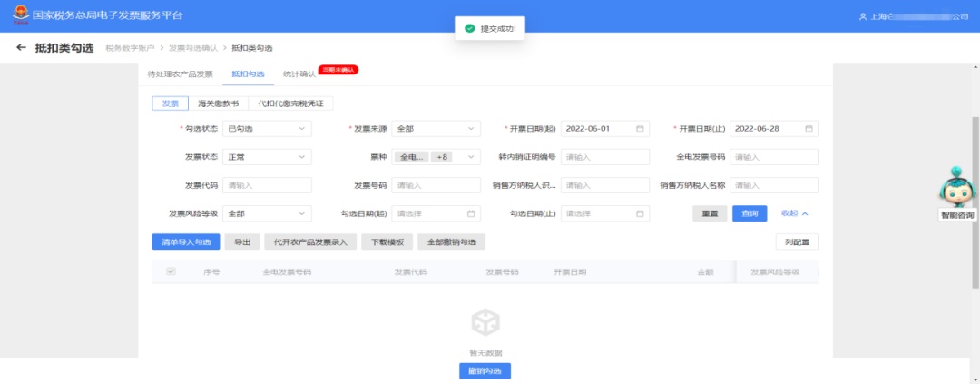Expand the 票种 multi-select dropdown
The width and height of the screenshot is (980, 384).
pyautogui.click(x=436, y=157)
